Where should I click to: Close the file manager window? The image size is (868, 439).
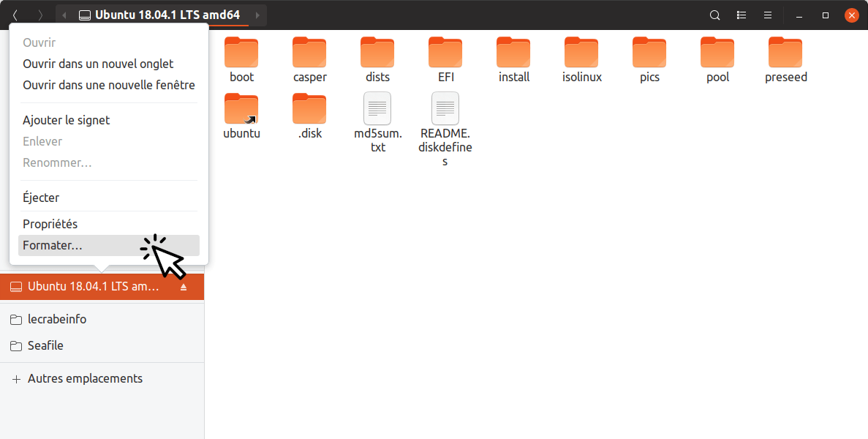tap(852, 15)
